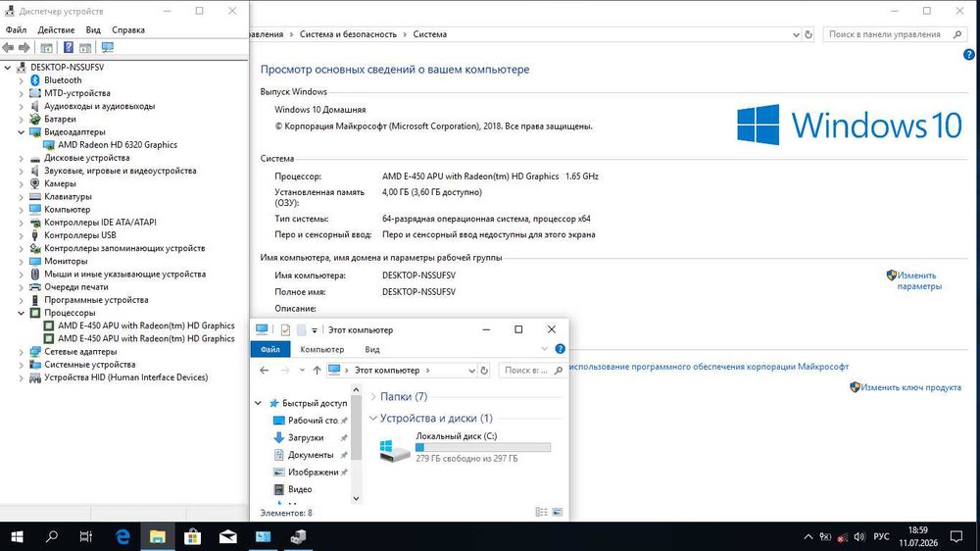Open the Windows Start menu
The width and height of the screenshot is (980, 551).
coord(17,536)
